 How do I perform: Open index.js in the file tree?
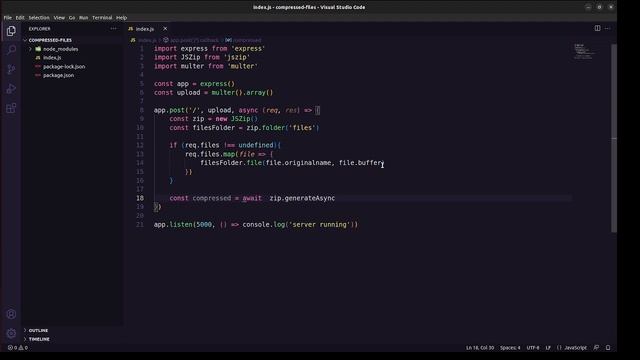[x=52, y=58]
